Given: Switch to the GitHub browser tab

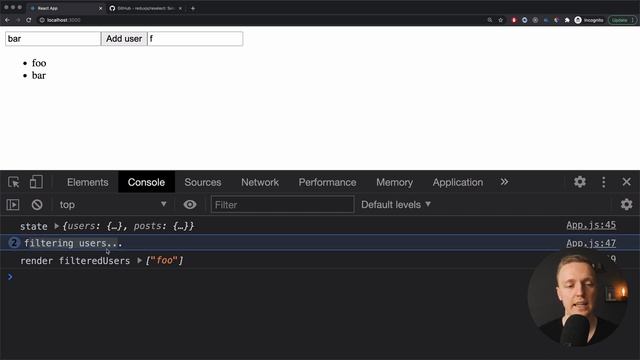Looking at the screenshot, I should [146, 8].
